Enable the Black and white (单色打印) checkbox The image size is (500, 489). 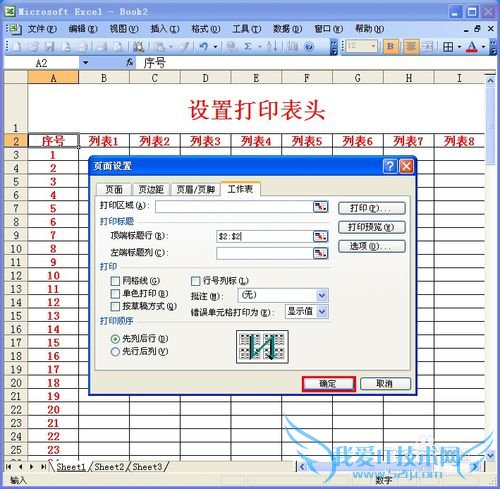[115, 294]
